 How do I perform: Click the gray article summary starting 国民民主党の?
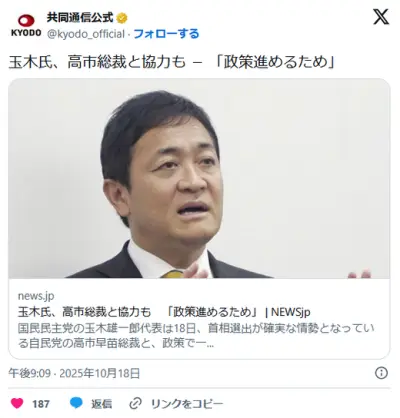pyautogui.click(x=196, y=335)
